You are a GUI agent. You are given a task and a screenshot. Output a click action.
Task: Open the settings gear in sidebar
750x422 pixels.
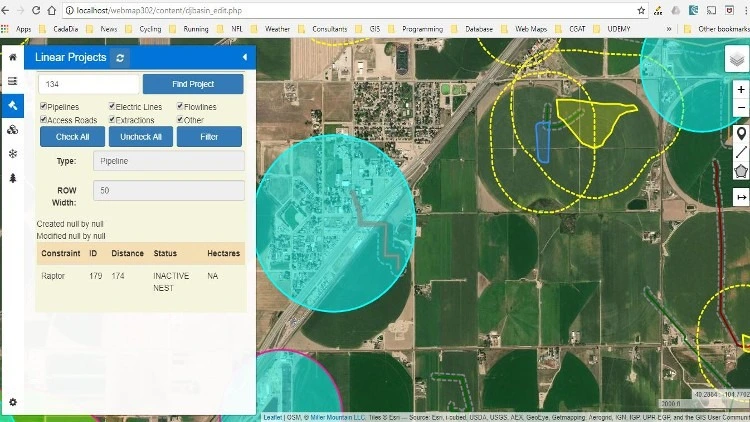click(x=13, y=402)
